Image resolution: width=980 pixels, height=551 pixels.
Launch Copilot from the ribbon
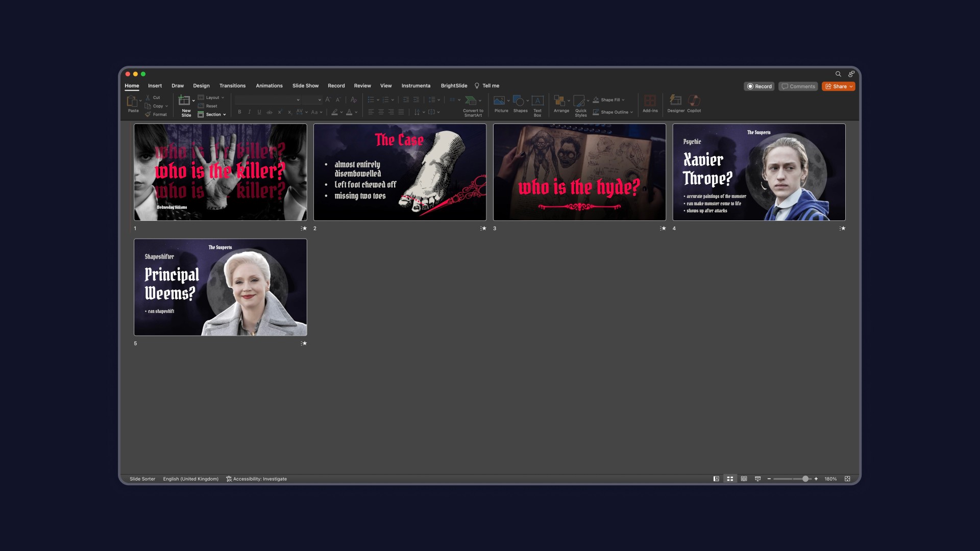click(694, 101)
